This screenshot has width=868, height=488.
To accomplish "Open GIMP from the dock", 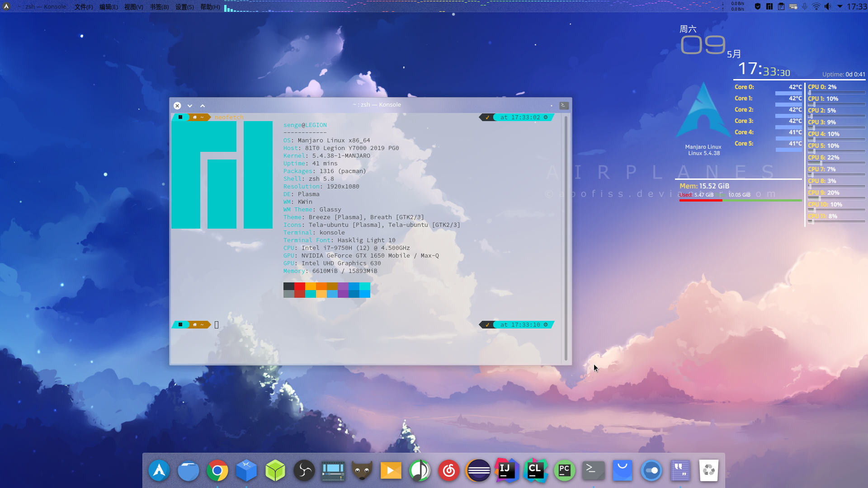I will coord(362,470).
